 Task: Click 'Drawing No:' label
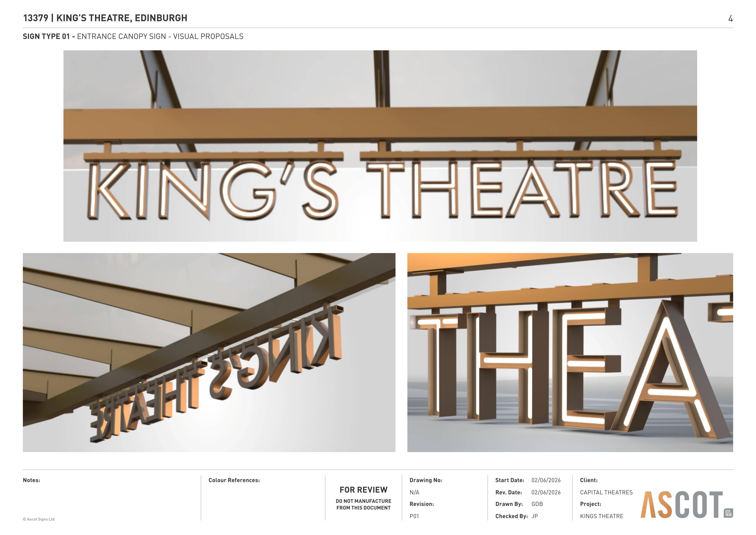[426, 480]
